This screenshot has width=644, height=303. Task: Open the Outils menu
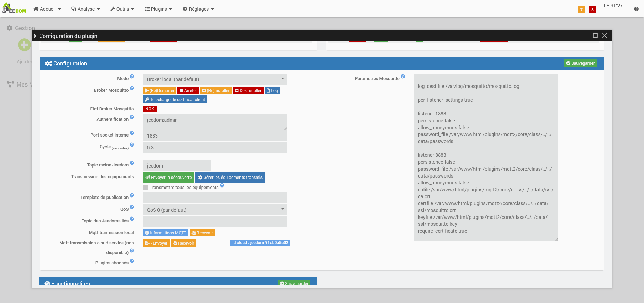122,9
